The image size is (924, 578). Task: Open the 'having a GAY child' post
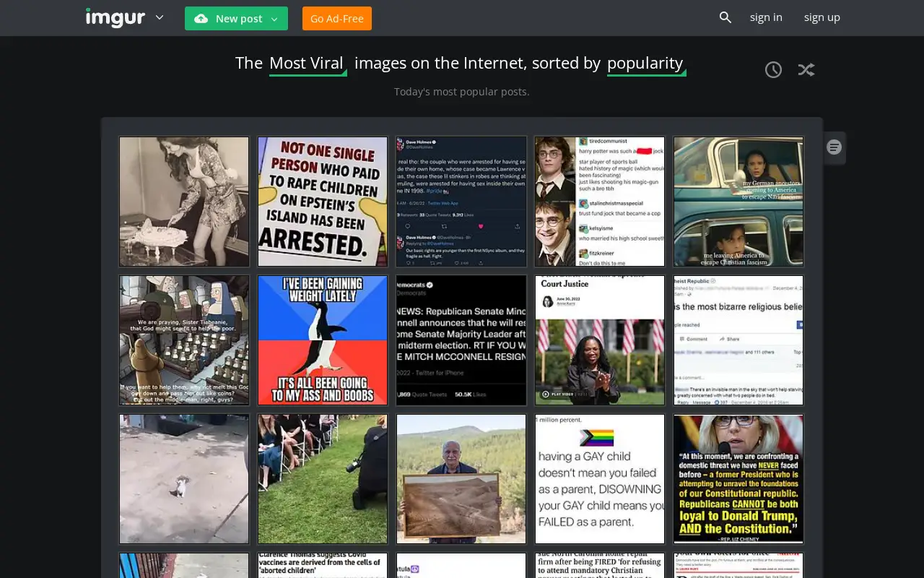600,479
